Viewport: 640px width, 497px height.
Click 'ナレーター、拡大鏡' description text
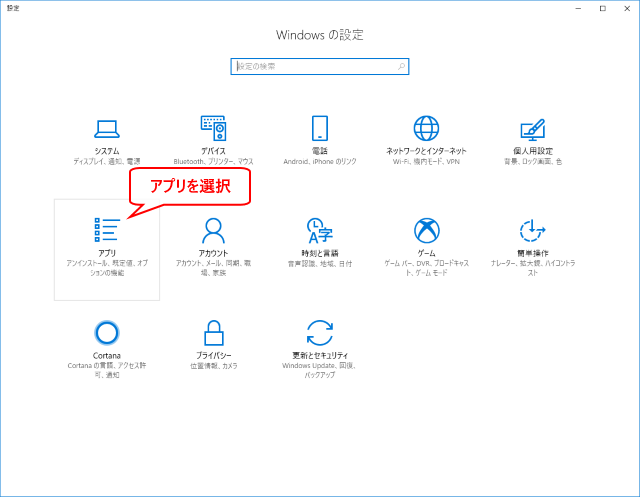tap(533, 268)
